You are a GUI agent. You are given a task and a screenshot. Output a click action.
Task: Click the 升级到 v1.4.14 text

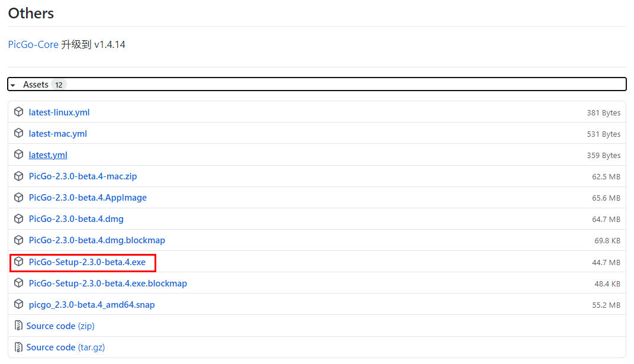[x=93, y=44]
